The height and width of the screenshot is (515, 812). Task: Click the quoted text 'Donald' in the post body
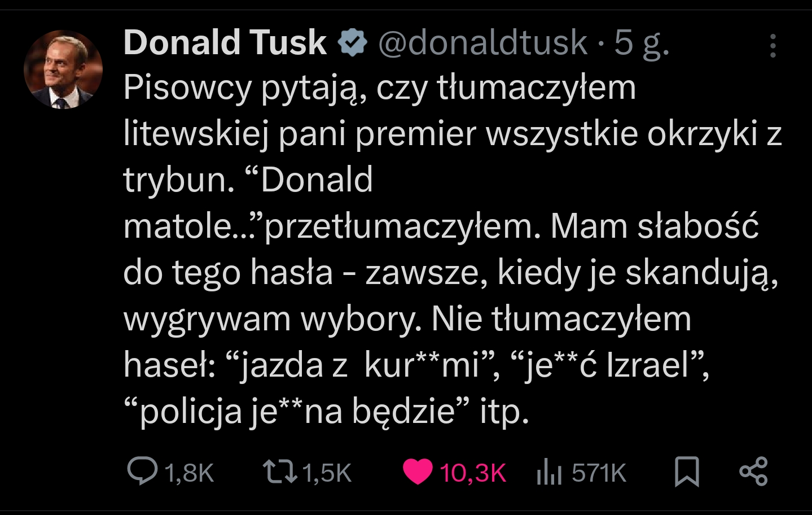click(317, 181)
